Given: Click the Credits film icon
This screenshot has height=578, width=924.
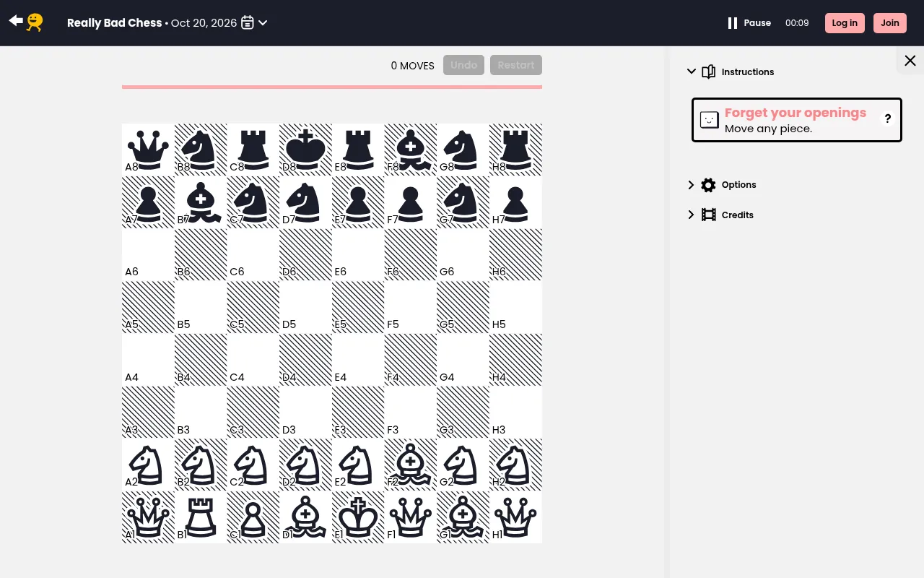Looking at the screenshot, I should [709, 215].
